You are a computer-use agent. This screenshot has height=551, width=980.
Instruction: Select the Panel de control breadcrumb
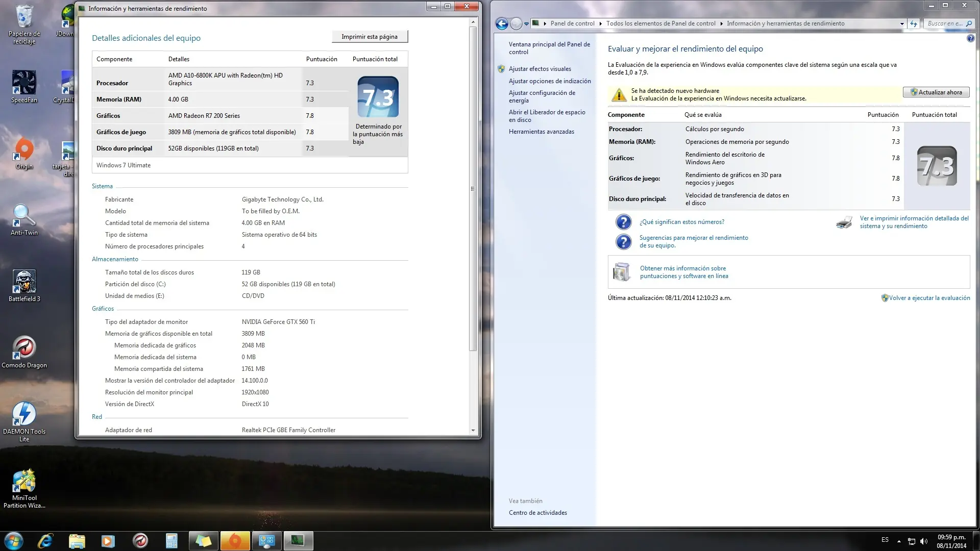coord(573,23)
